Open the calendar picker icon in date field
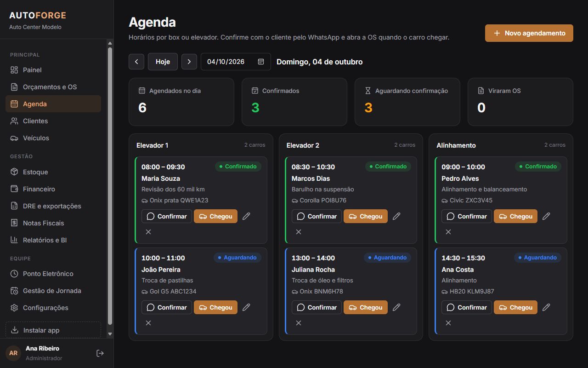588x368 pixels. 261,62
